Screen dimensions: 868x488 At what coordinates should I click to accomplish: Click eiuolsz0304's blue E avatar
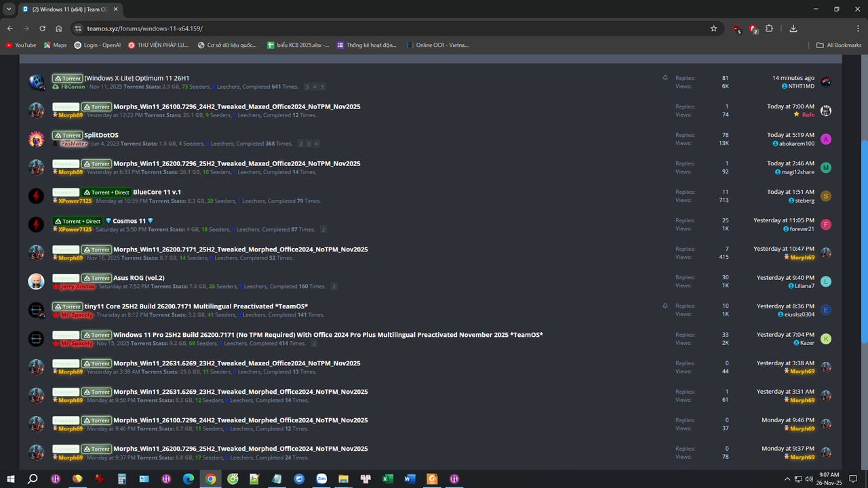826,310
